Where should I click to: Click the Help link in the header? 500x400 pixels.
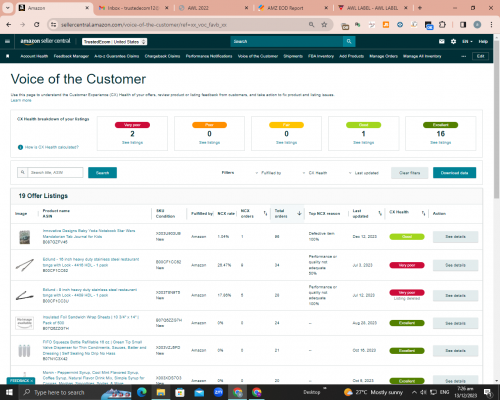tap(483, 41)
